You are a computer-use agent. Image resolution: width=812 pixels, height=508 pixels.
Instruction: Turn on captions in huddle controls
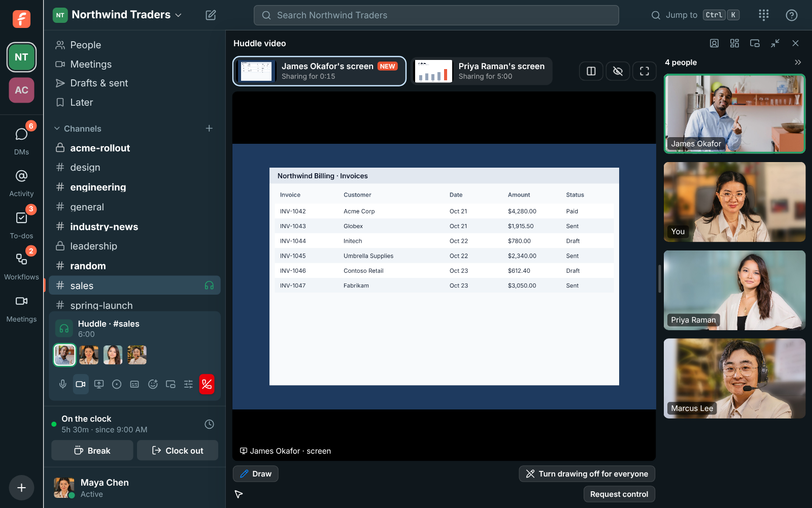tap(134, 385)
